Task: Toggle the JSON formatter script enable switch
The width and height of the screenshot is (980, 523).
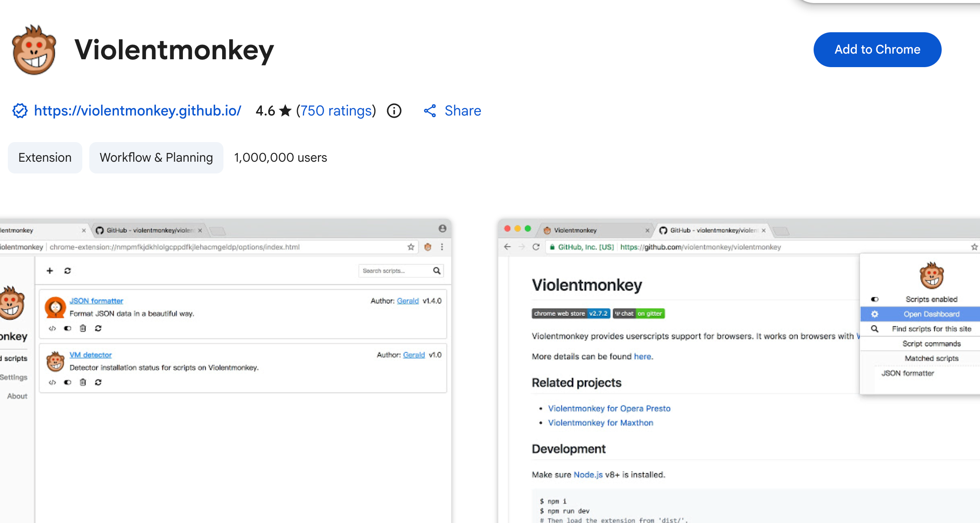Action: click(x=68, y=328)
